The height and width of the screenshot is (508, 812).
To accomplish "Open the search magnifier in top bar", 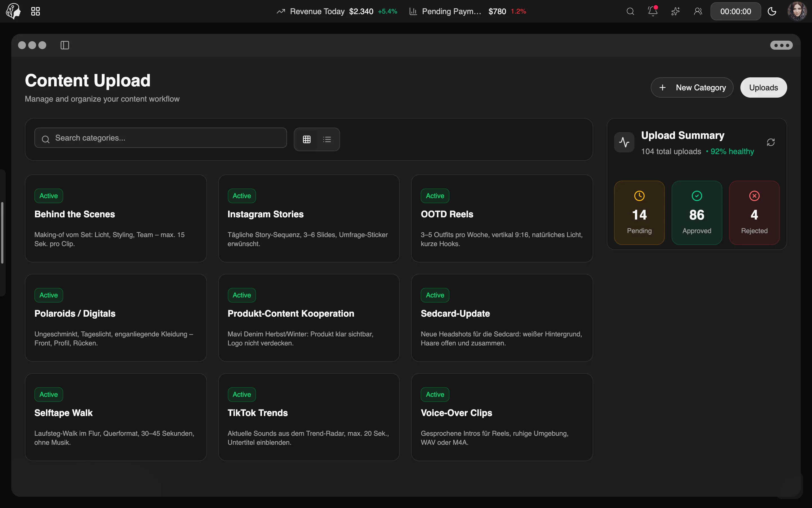I will click(x=630, y=11).
